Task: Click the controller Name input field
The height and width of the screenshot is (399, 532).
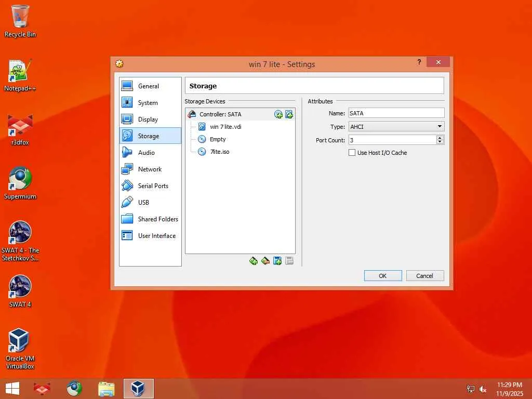Action: tap(396, 113)
